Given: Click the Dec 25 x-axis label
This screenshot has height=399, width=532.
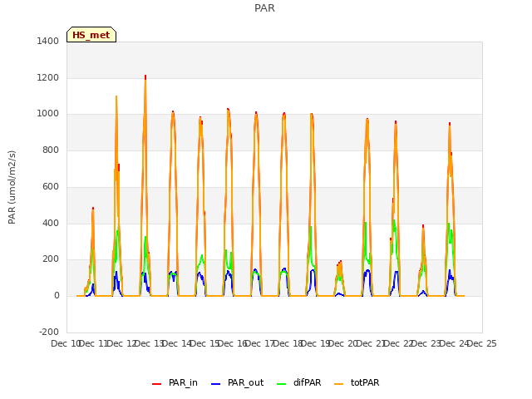Looking at the screenshot, I should pos(482,343).
